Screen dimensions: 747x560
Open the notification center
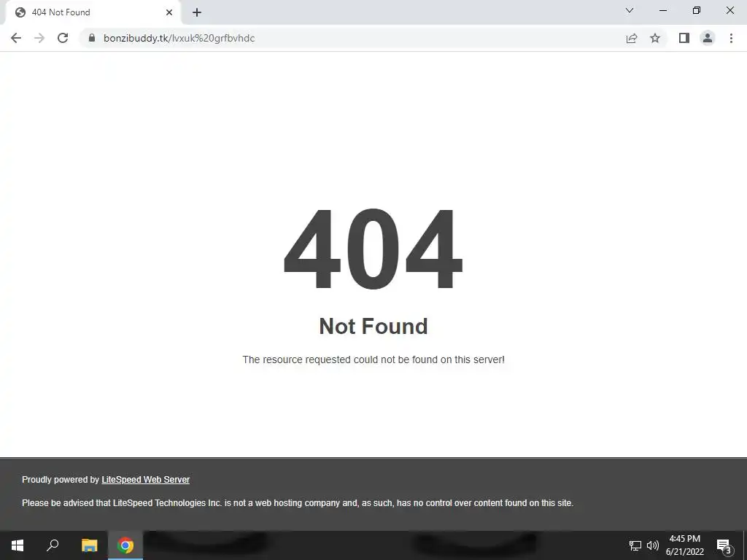pyautogui.click(x=724, y=545)
